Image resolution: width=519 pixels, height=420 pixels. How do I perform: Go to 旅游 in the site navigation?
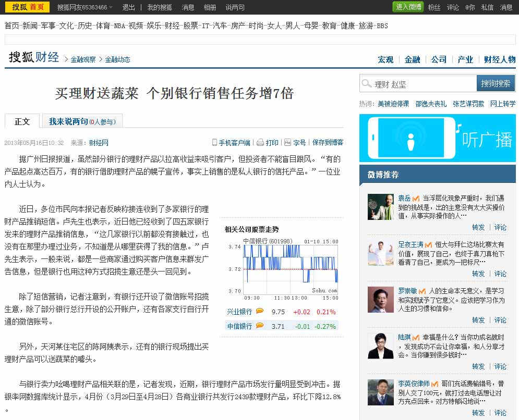tap(366, 26)
